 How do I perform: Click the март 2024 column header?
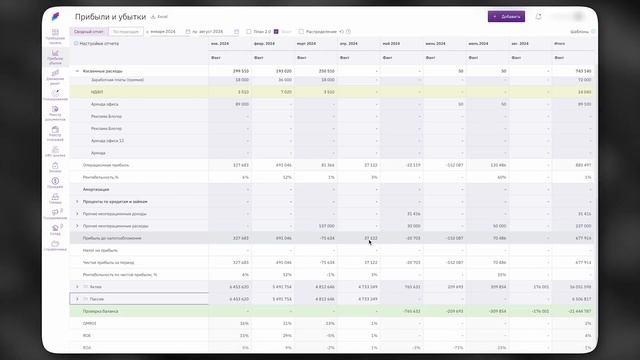point(307,43)
